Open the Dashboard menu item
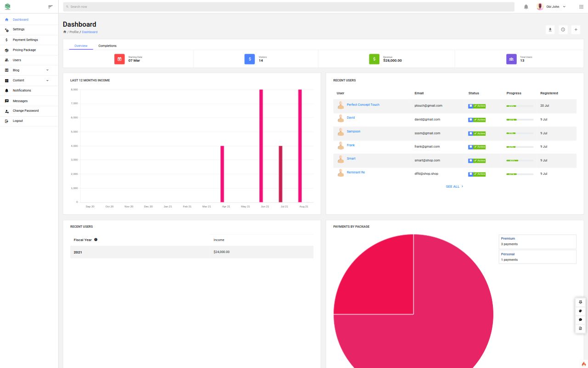The width and height of the screenshot is (588, 368). coord(29,20)
